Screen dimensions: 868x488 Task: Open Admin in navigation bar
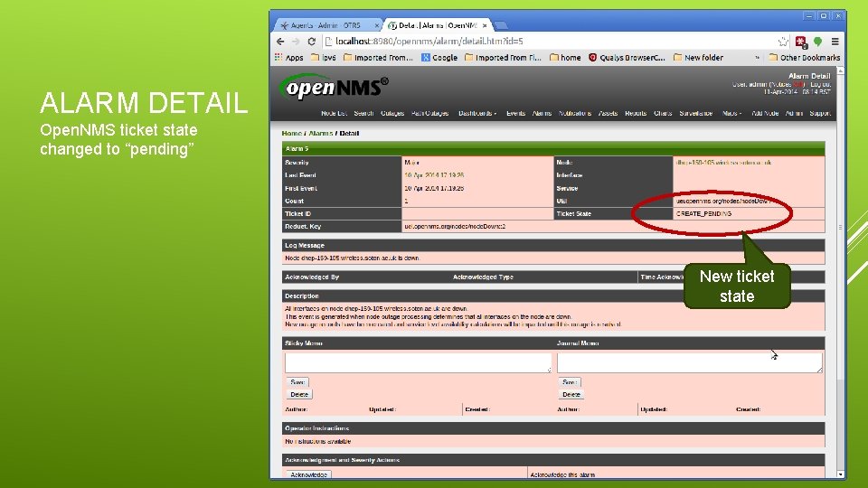coord(794,114)
